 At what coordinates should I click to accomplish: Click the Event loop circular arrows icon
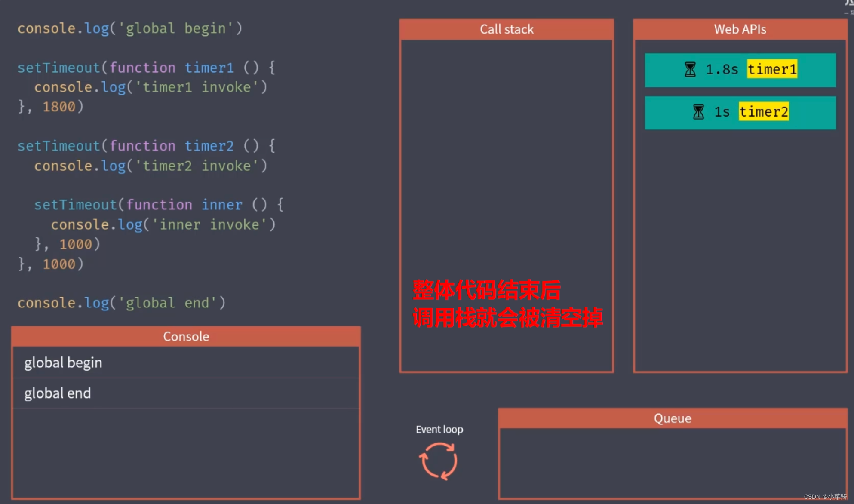[x=438, y=461]
